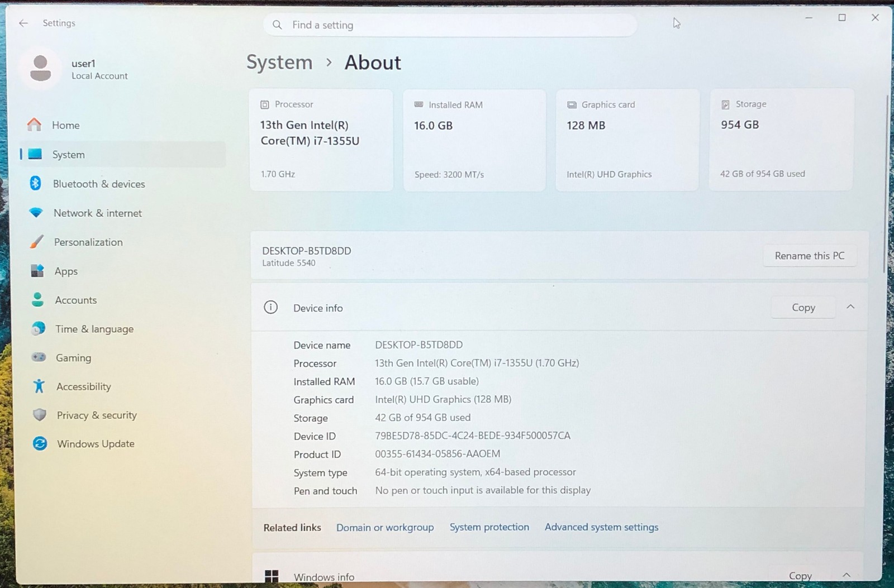This screenshot has width=894, height=588.
Task: Click the Time & language globe icon
Action: point(38,328)
